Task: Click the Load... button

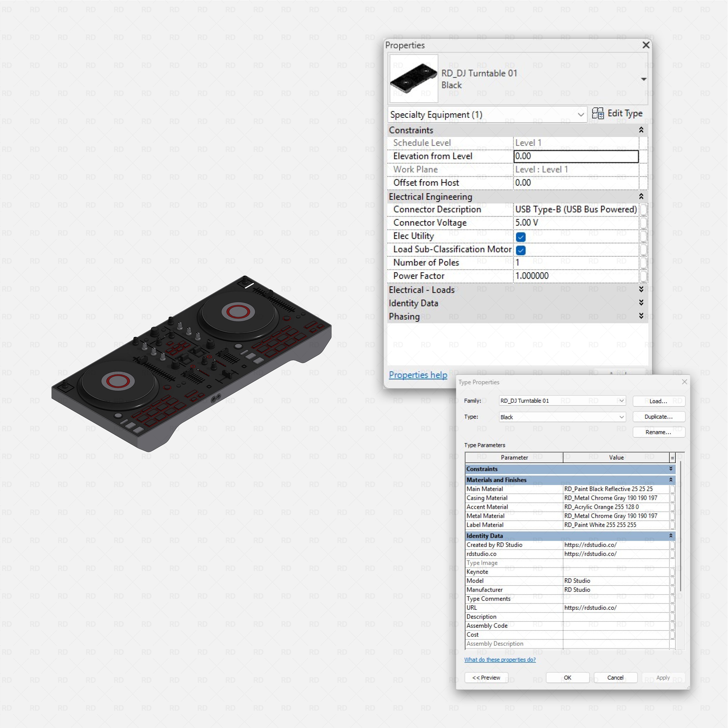Action: [x=659, y=401]
